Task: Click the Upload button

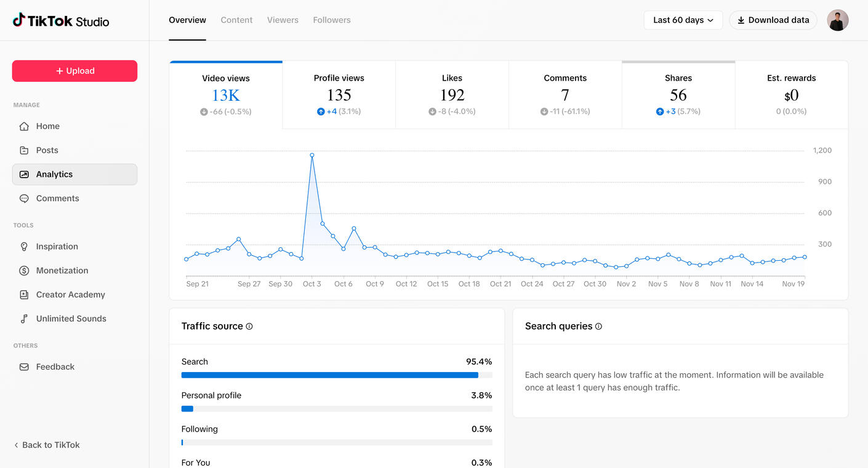Action: point(74,71)
